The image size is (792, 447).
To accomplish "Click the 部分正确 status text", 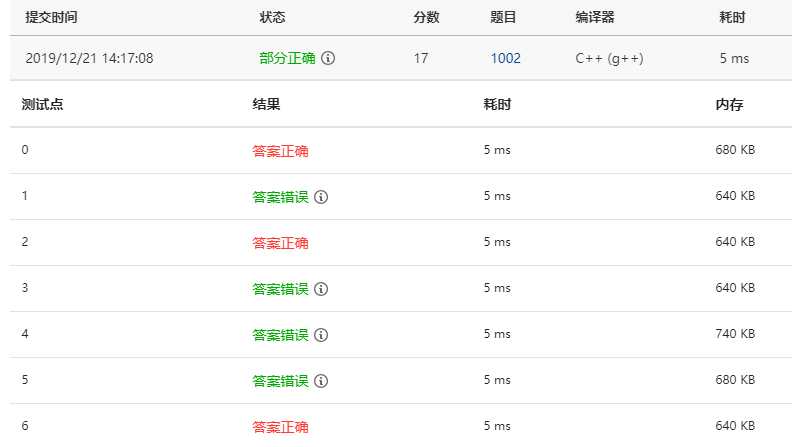I will click(287, 58).
